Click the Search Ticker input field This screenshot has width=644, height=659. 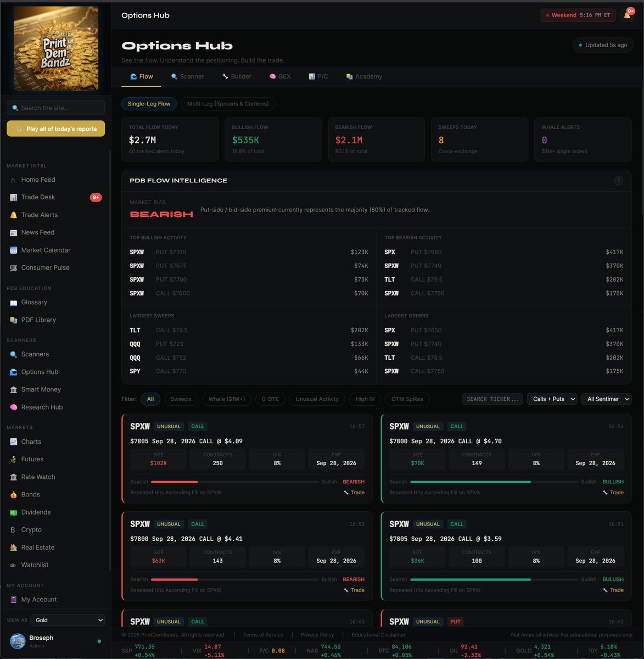[x=492, y=399]
